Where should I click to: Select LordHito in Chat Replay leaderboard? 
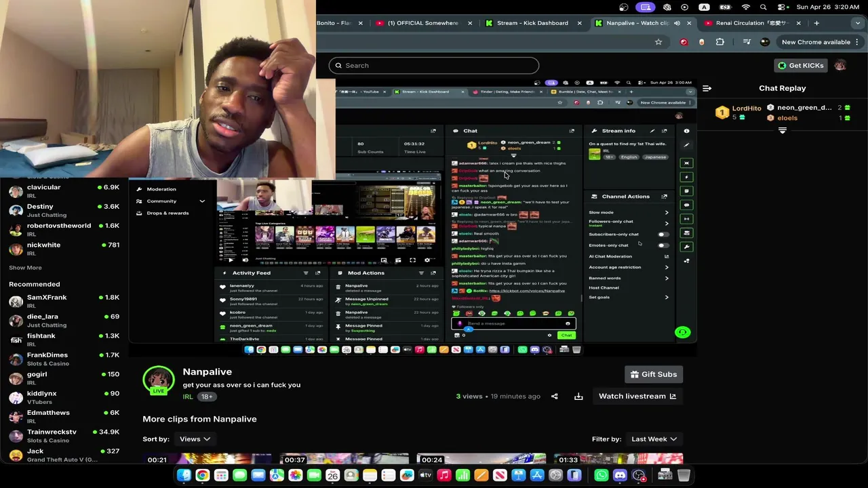tap(747, 108)
